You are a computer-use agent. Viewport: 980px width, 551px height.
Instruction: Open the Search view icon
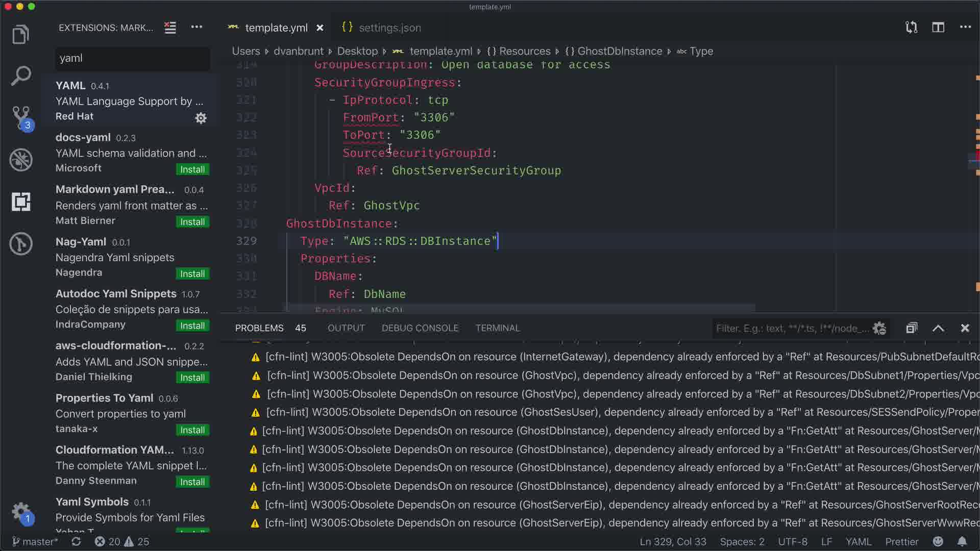click(x=21, y=76)
